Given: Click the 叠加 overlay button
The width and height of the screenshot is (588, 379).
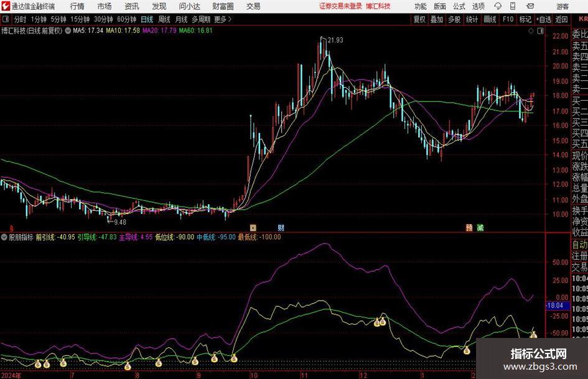Looking at the screenshot, I should point(437,19).
